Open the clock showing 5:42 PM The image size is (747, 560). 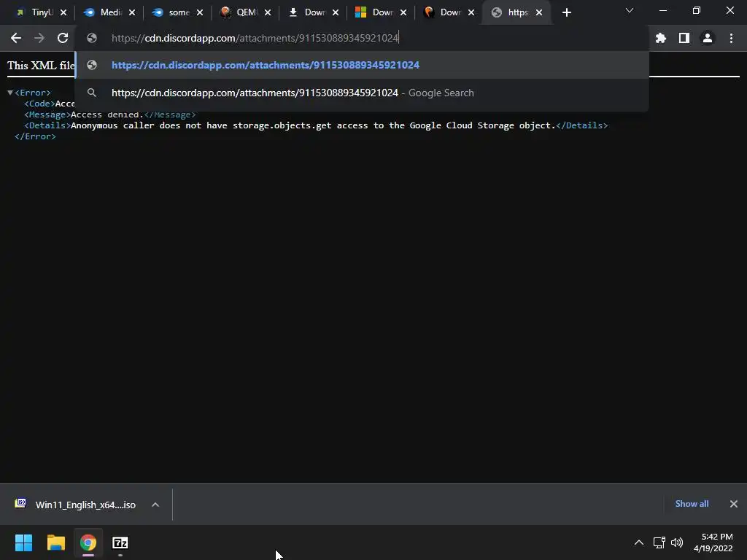713,542
